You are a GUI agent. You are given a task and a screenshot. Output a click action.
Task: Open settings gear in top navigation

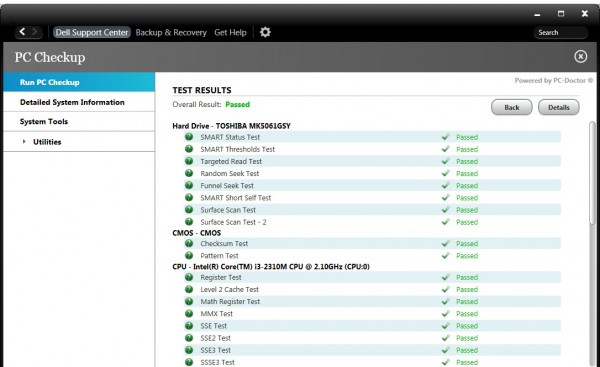tap(265, 32)
